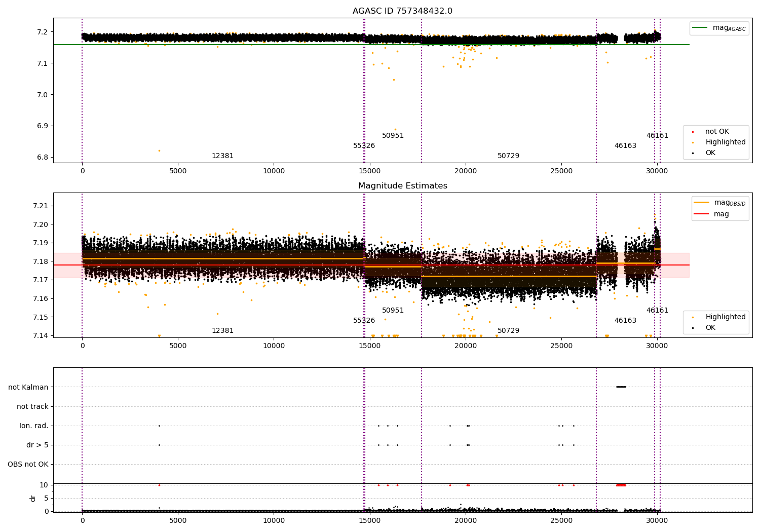The height and width of the screenshot is (532, 760).
Task: Click the 6.8 tick on top plot y-axis
Action: coord(42,158)
